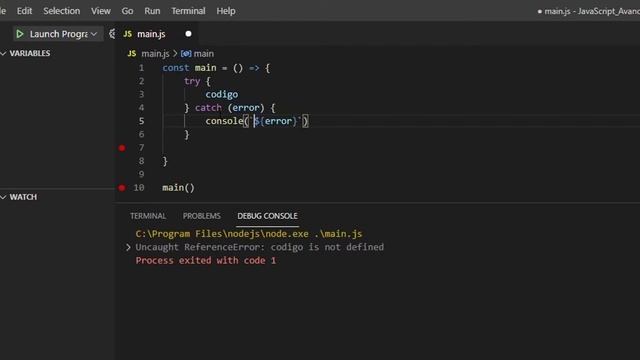Click the catch keyword on line 4
Screen dimensions: 640x360
(208, 108)
